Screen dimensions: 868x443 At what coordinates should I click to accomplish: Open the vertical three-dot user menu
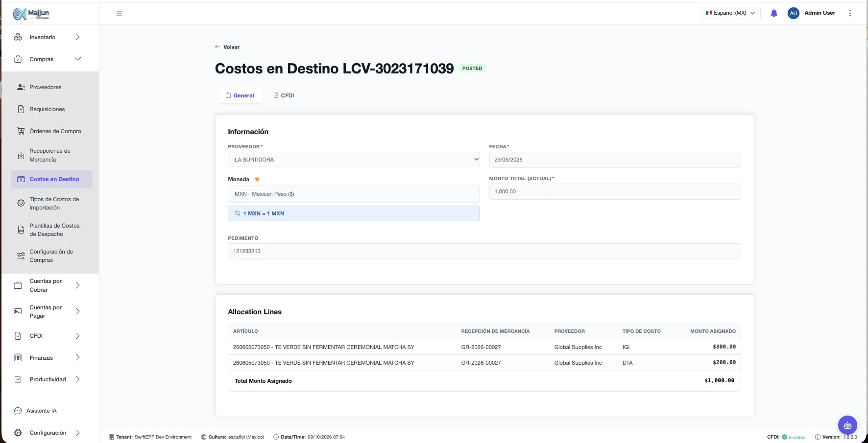pos(850,13)
